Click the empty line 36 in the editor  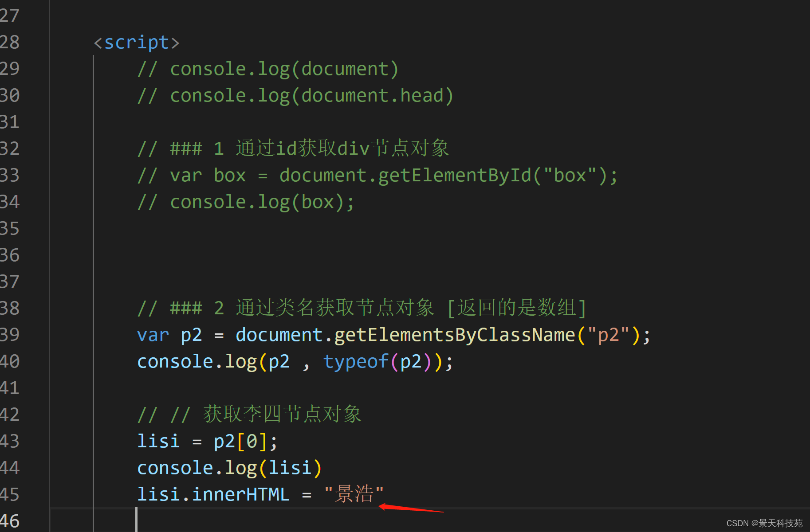429,255
